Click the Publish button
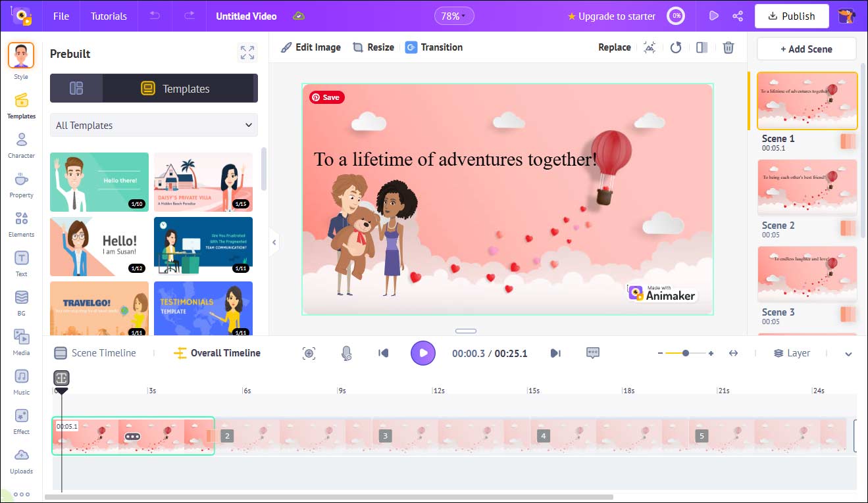Screen dimensions: 868x503 pyautogui.click(x=792, y=15)
